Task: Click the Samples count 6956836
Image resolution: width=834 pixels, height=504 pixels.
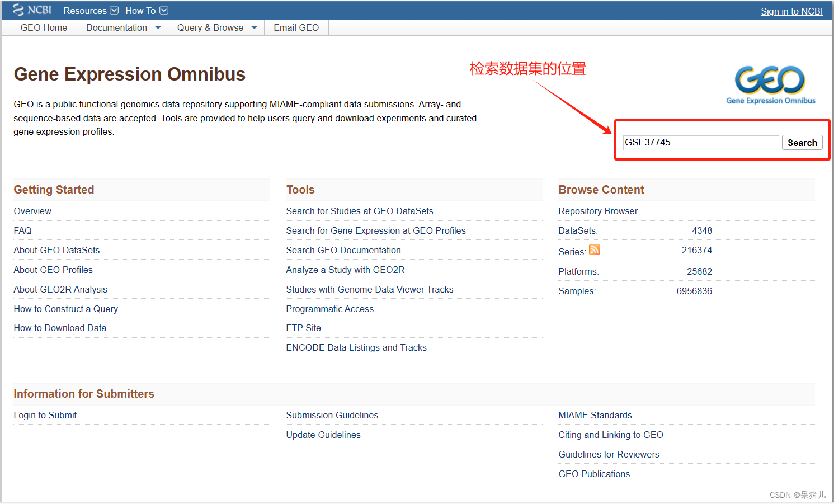Action: click(x=694, y=291)
